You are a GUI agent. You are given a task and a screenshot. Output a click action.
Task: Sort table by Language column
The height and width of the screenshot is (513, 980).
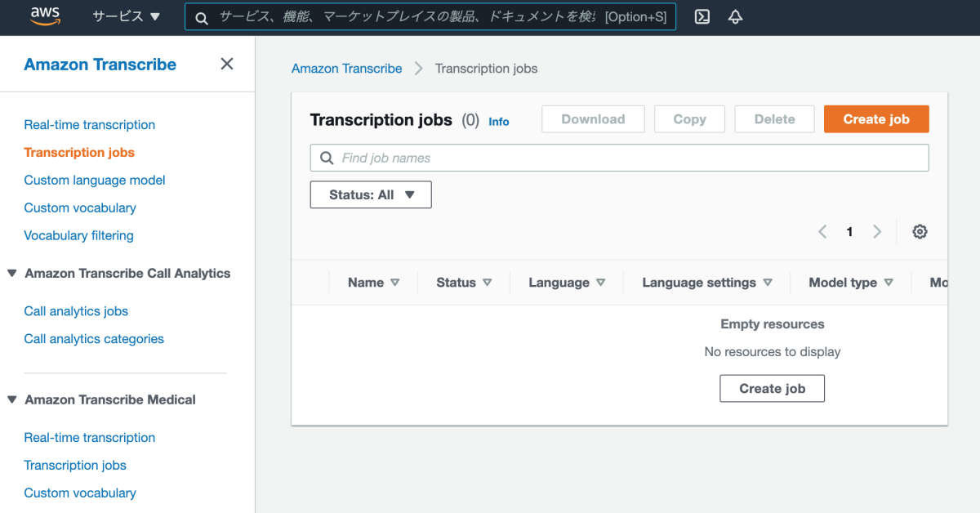click(x=567, y=283)
